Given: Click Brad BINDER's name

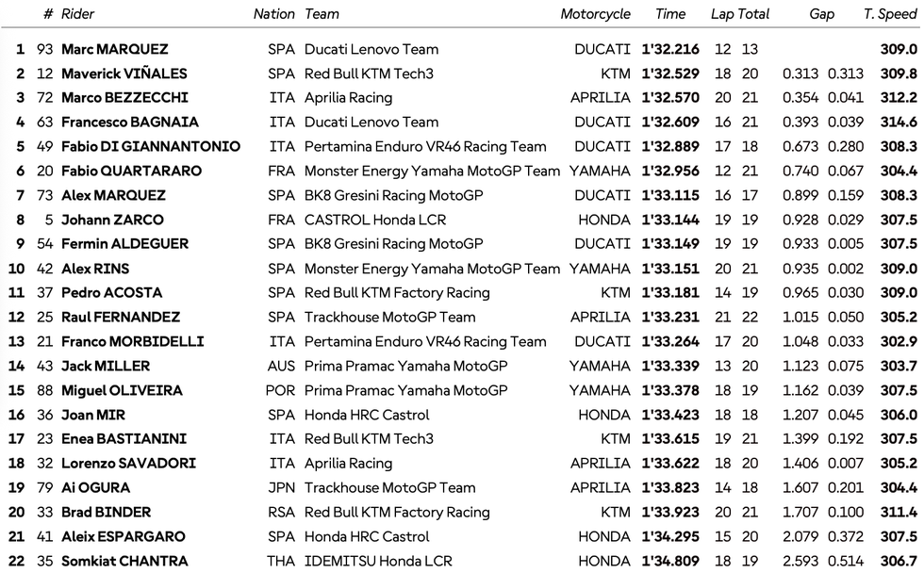Looking at the screenshot, I should click(x=106, y=512).
